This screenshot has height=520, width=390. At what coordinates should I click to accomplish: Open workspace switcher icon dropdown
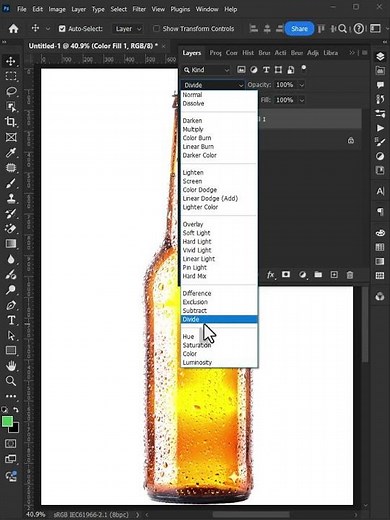tap(376, 29)
